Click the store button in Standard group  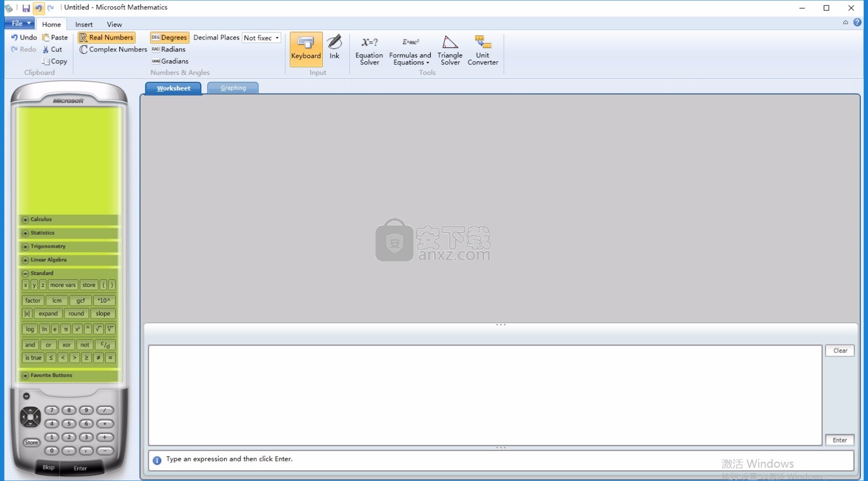(x=89, y=285)
